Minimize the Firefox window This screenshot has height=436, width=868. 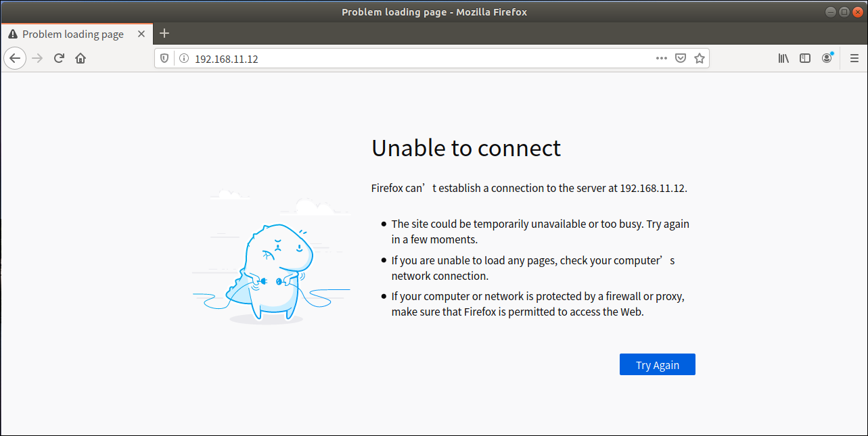[x=831, y=11]
